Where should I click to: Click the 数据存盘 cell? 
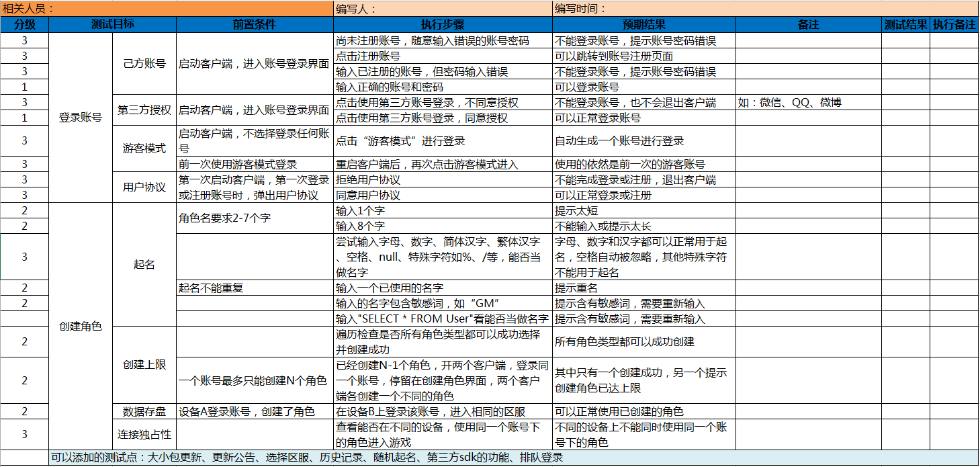(144, 411)
